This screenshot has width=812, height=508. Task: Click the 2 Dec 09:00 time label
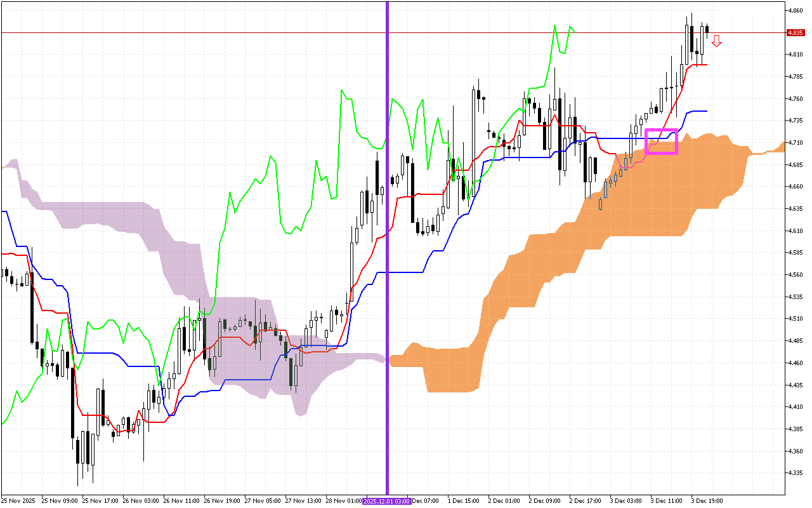[x=544, y=501]
